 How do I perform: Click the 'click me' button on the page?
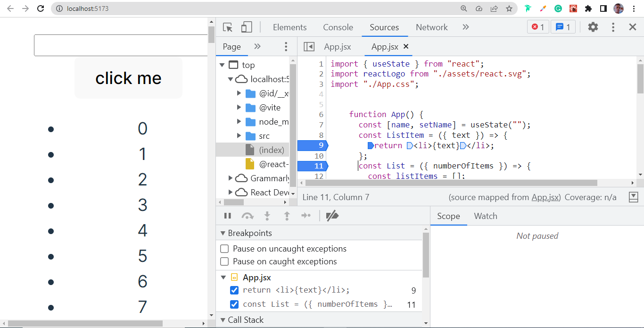[x=128, y=78]
